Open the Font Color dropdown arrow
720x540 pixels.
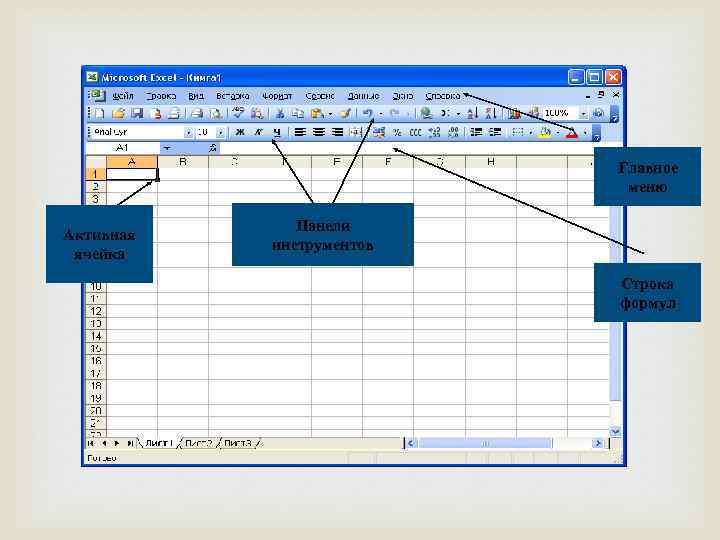click(x=585, y=133)
